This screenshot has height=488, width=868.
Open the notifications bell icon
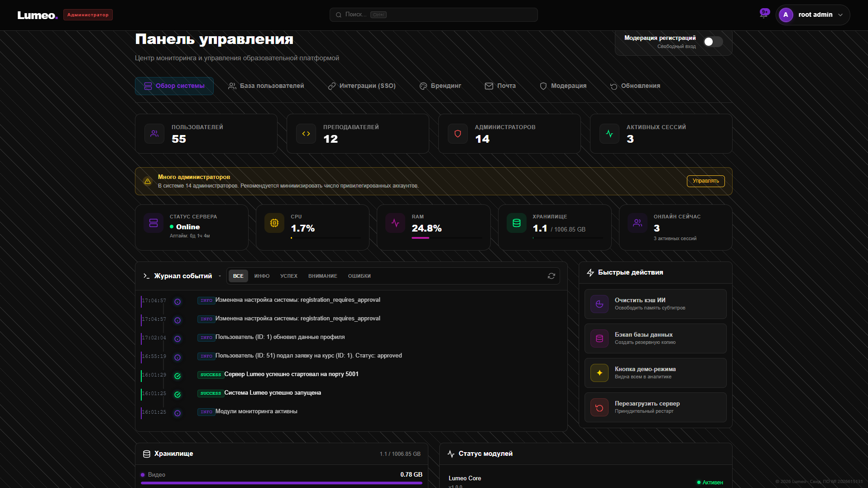click(x=764, y=14)
